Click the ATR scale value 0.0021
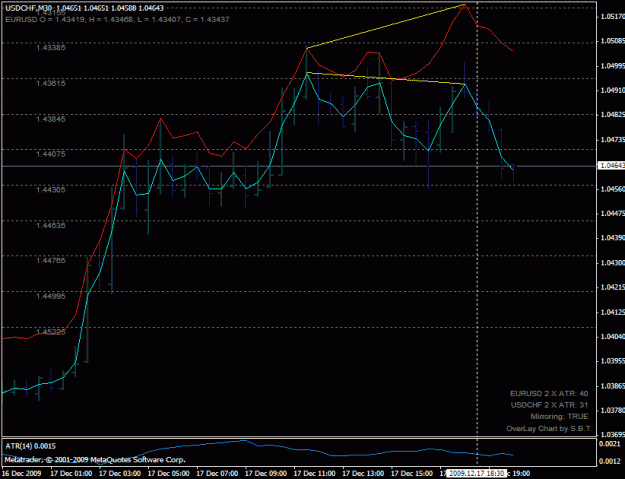The image size is (625, 479). click(610, 444)
